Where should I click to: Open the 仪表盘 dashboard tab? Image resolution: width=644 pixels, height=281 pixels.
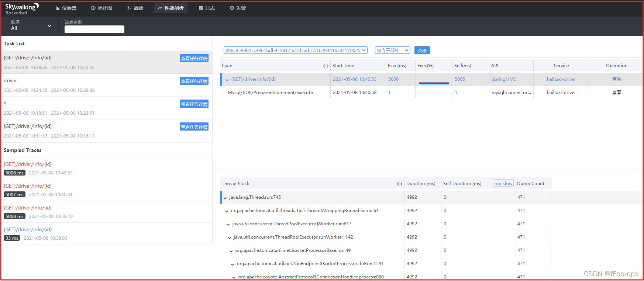pyautogui.click(x=66, y=8)
